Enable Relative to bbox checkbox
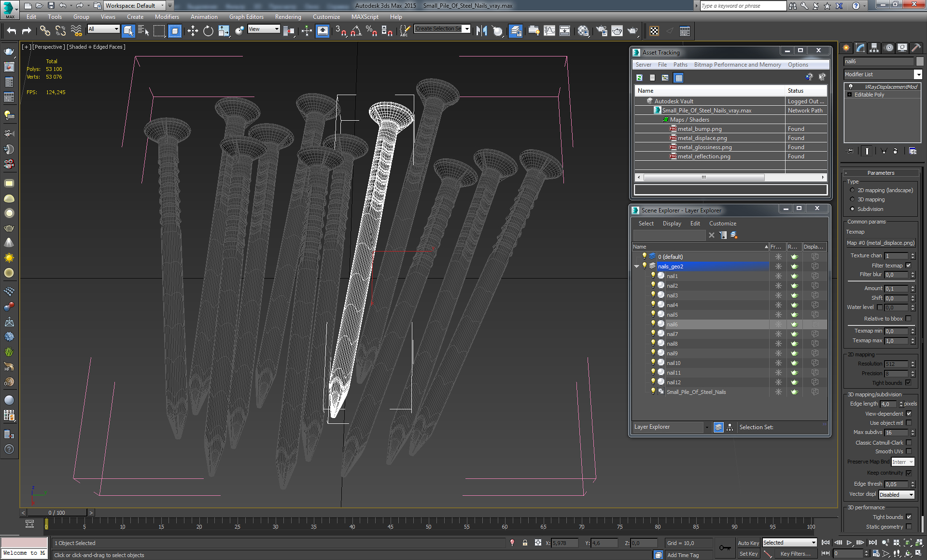The image size is (927, 560). [x=908, y=319]
